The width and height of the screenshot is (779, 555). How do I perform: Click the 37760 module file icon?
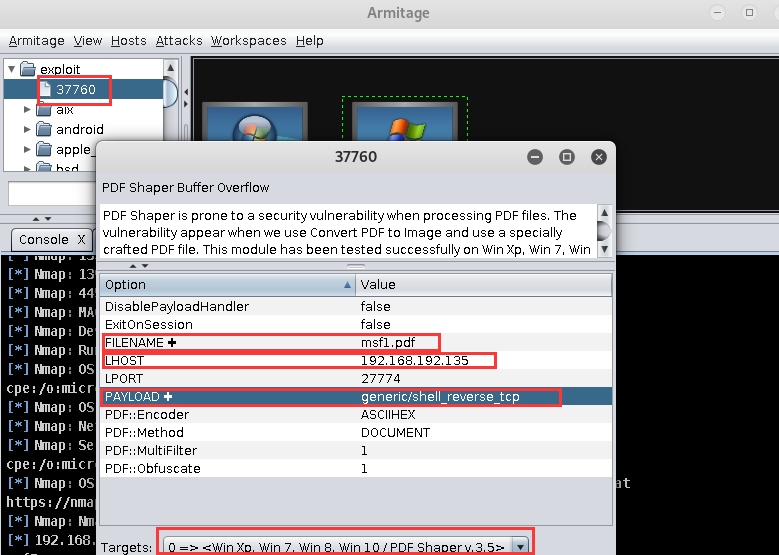click(x=45, y=89)
